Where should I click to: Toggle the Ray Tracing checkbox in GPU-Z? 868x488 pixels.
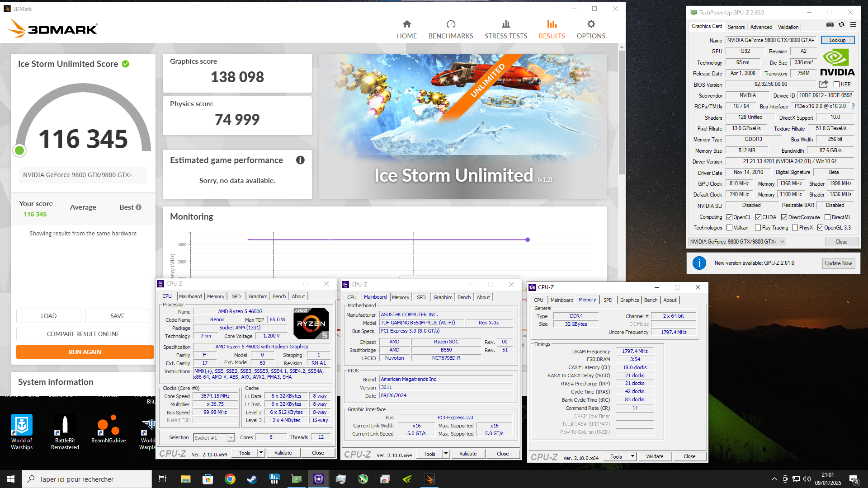click(x=758, y=228)
